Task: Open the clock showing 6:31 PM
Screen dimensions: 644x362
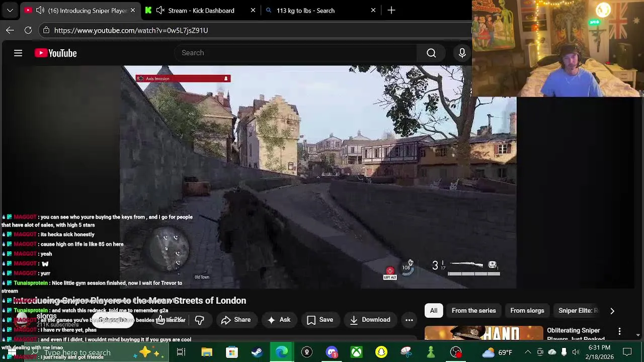Action: 599,352
